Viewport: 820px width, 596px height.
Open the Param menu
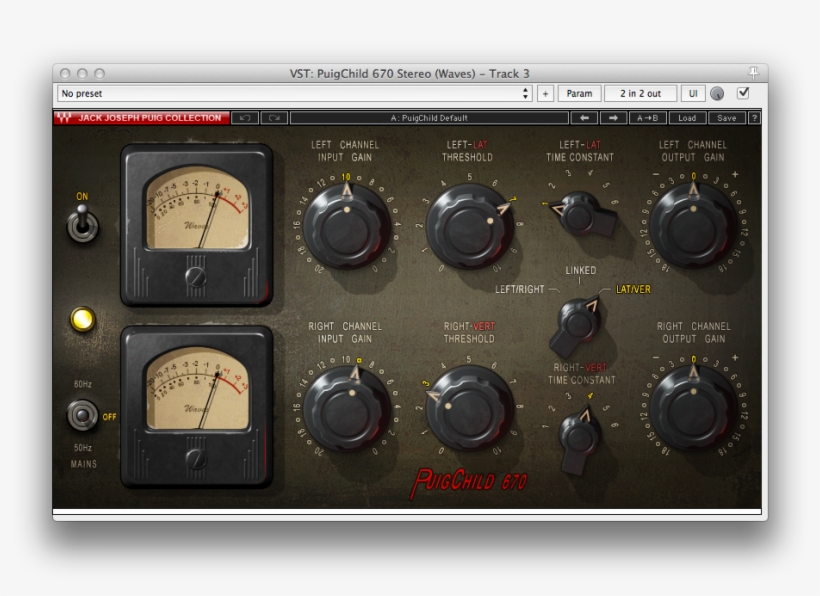[579, 94]
